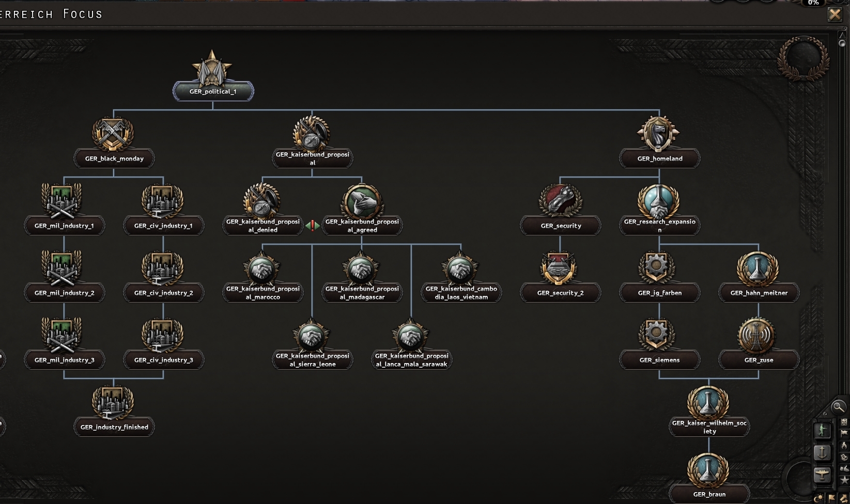Select the proposial_agreed handshake focus icon

coord(362,201)
